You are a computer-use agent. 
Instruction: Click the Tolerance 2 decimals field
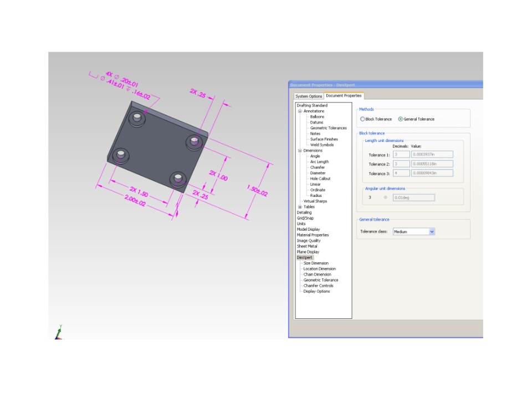pyautogui.click(x=401, y=164)
